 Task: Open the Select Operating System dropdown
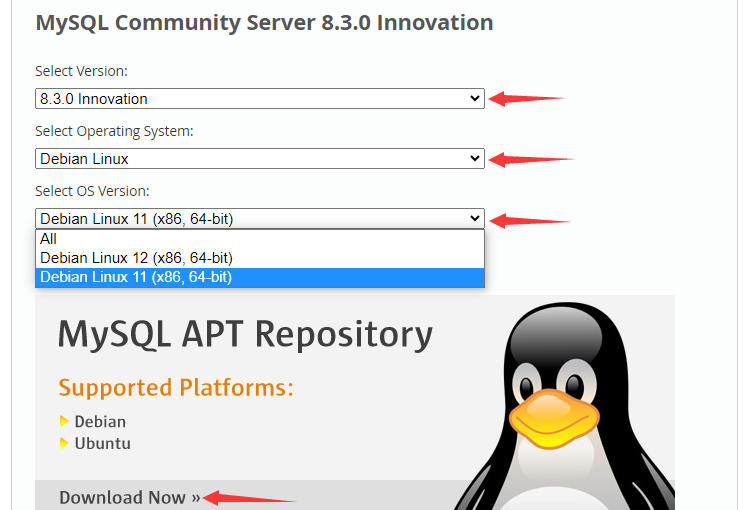point(260,158)
